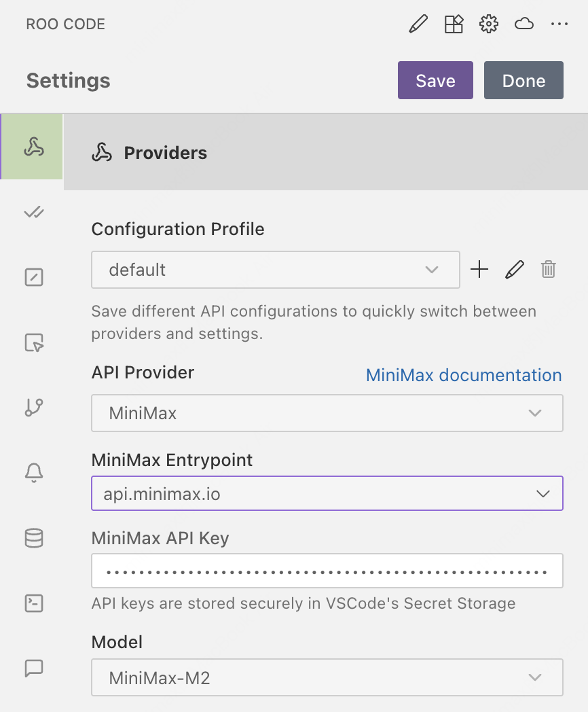The image size is (588, 712).
Task: Open Auto-Approve settings double-check icon
Action: 33,213
